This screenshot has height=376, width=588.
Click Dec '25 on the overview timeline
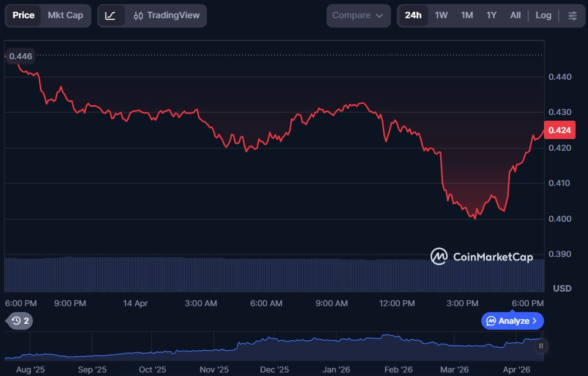click(x=274, y=370)
